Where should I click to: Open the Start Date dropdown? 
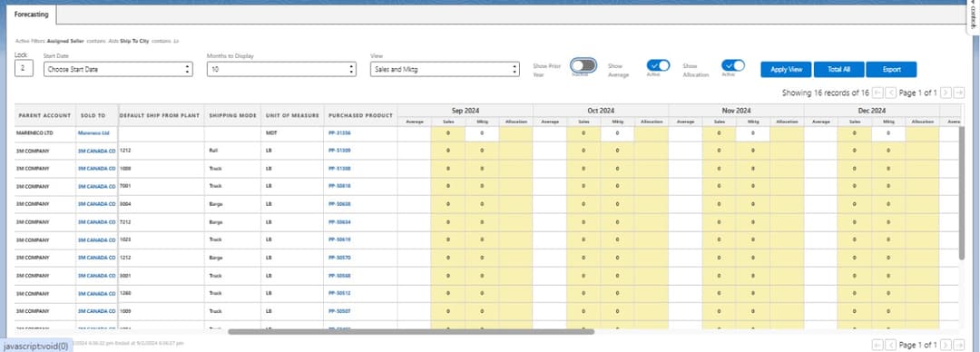[x=118, y=69]
